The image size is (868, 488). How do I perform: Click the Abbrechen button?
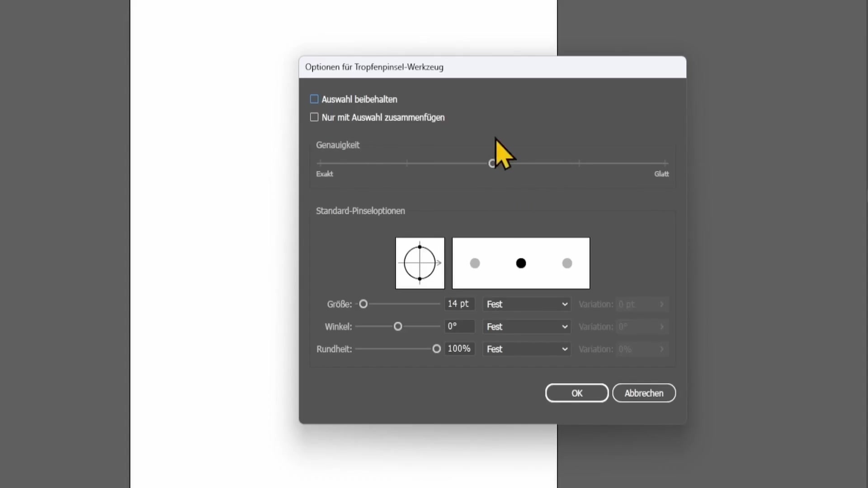[644, 393]
